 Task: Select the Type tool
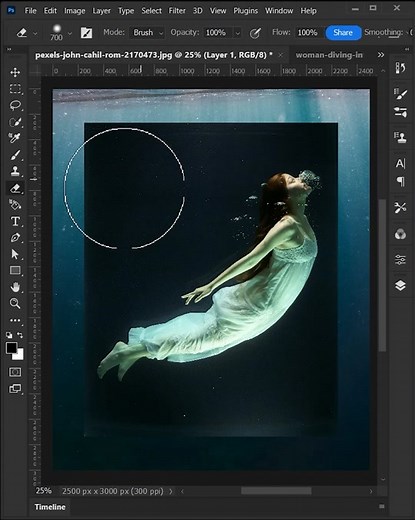click(x=15, y=221)
